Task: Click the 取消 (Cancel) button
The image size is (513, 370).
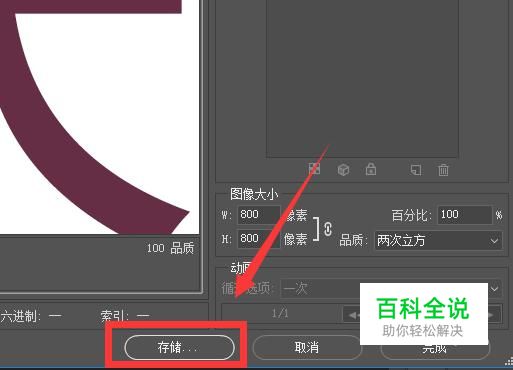Action: (307, 347)
